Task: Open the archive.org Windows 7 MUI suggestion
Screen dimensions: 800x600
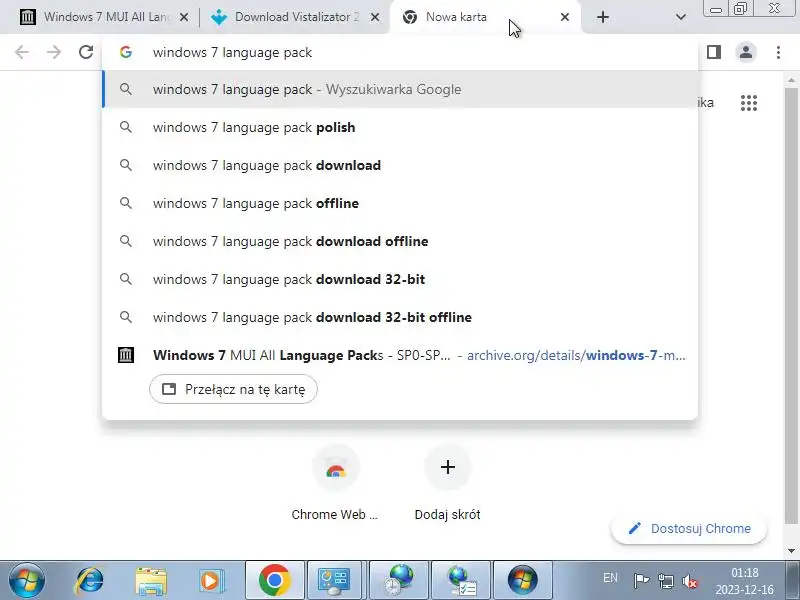Action: (400, 355)
